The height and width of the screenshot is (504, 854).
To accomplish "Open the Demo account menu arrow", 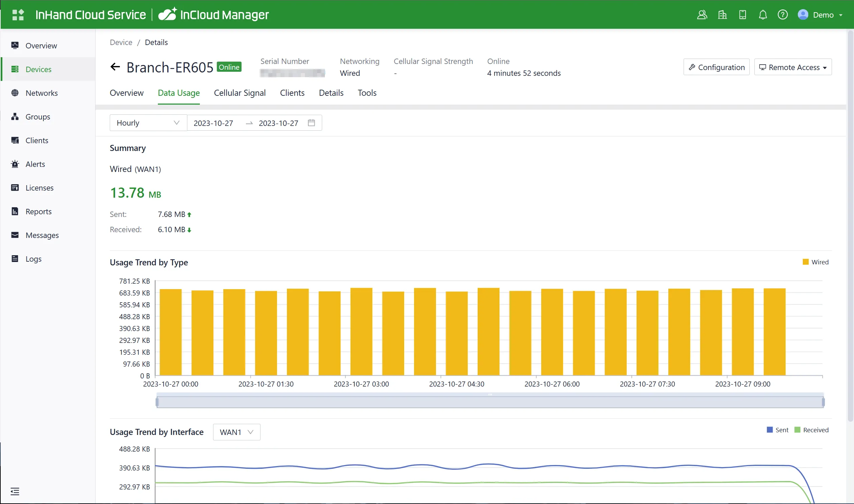I will pyautogui.click(x=841, y=15).
